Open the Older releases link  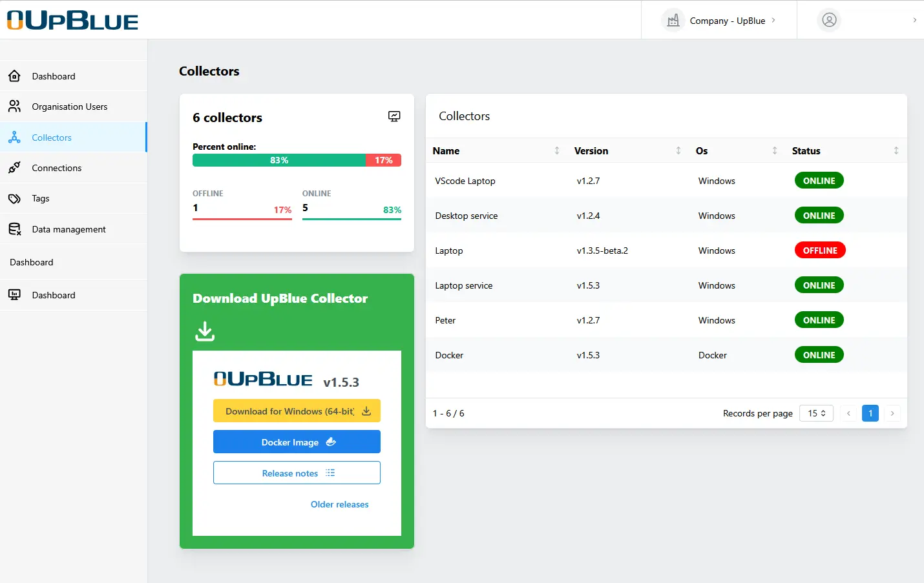339,505
